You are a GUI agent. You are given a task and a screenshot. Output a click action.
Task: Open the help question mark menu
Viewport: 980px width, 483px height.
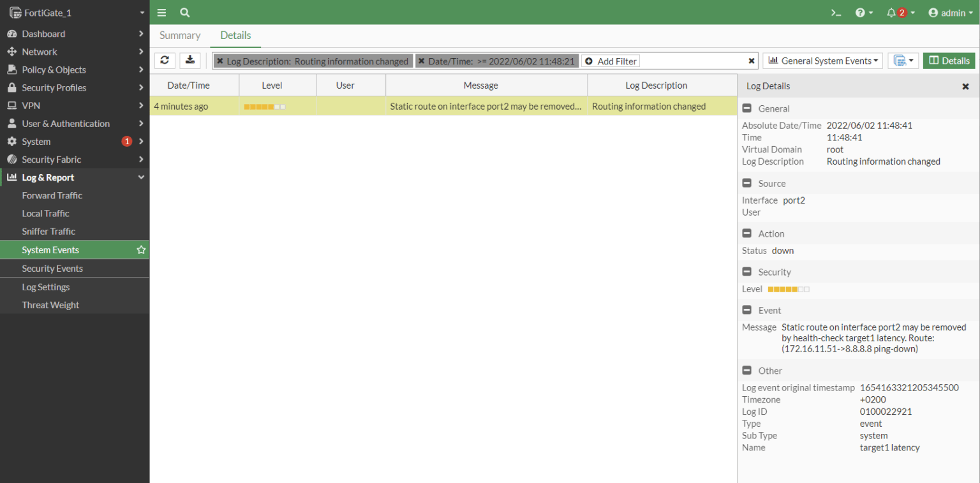pyautogui.click(x=860, y=13)
